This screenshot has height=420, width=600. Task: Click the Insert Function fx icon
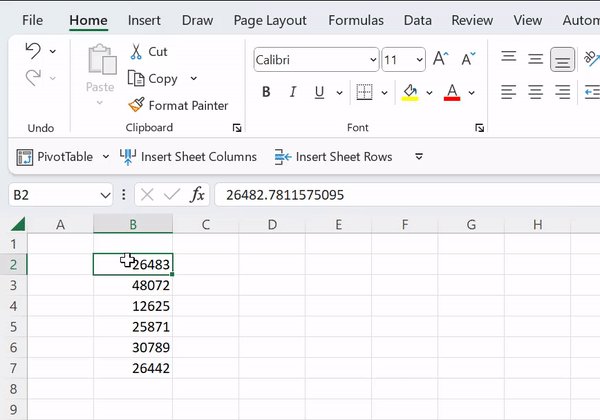(197, 195)
